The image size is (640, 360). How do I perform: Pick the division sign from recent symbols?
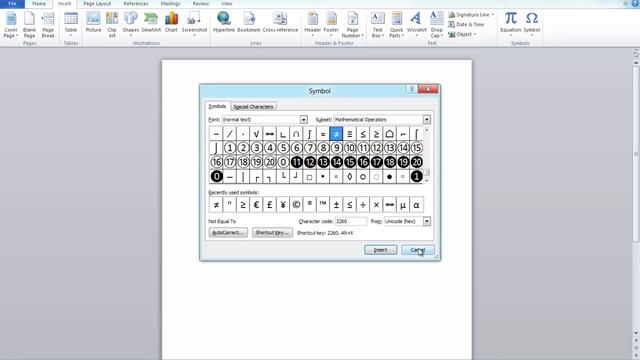point(363,205)
